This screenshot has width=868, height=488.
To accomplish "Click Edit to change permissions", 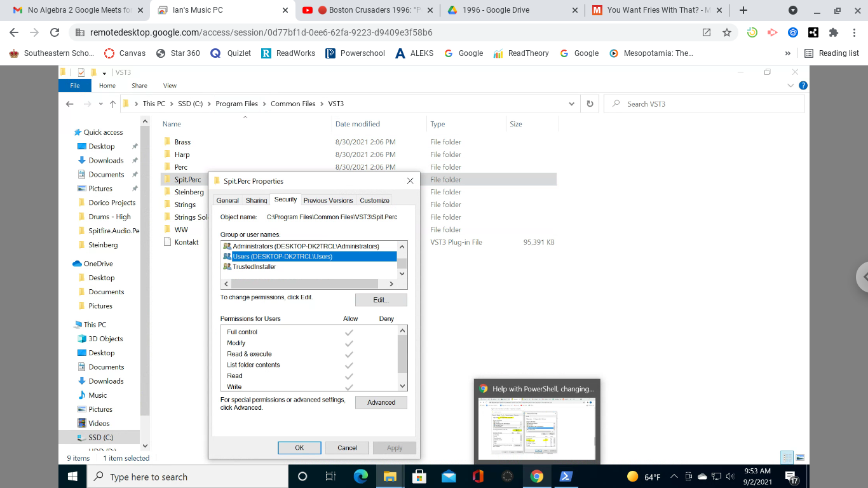I will (381, 299).
